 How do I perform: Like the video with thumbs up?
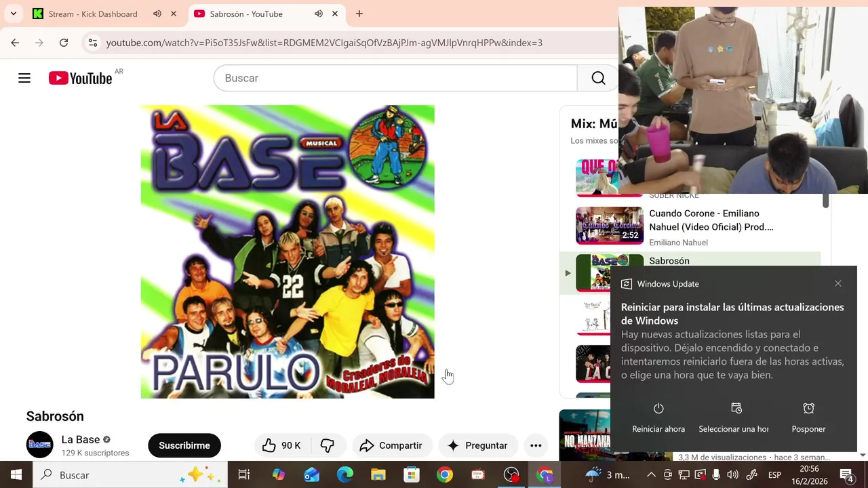(x=283, y=445)
